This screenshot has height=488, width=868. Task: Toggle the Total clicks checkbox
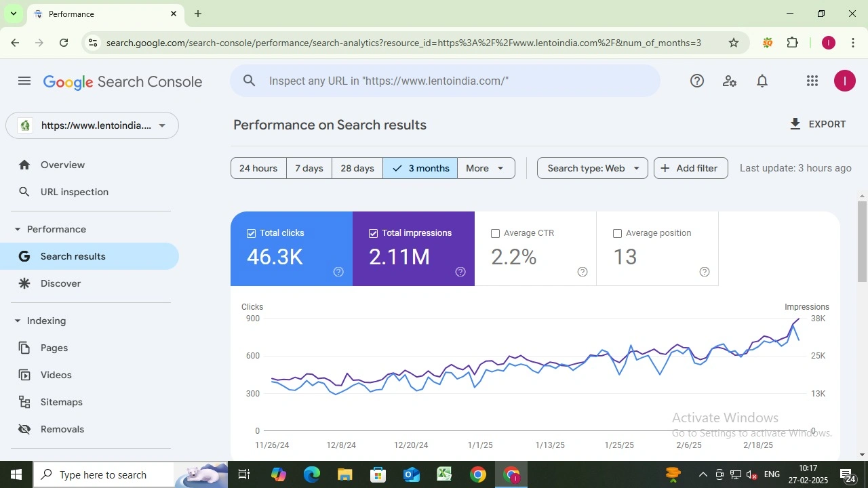[x=251, y=233]
